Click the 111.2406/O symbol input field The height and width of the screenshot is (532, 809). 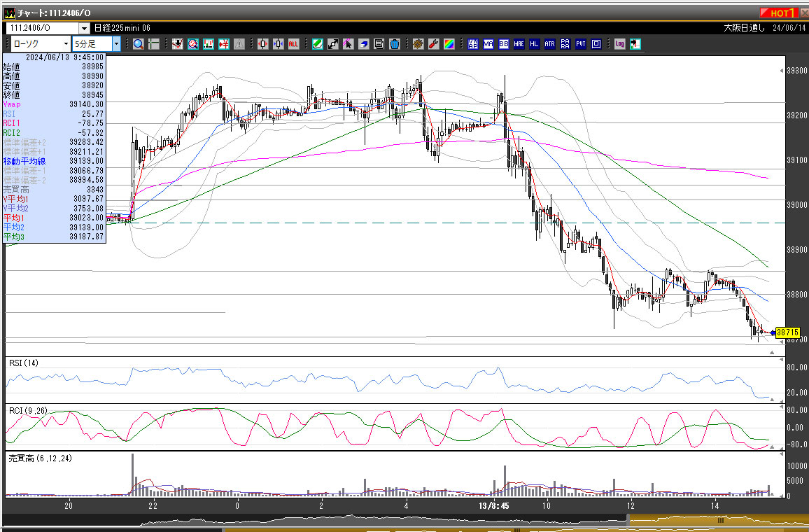point(43,28)
